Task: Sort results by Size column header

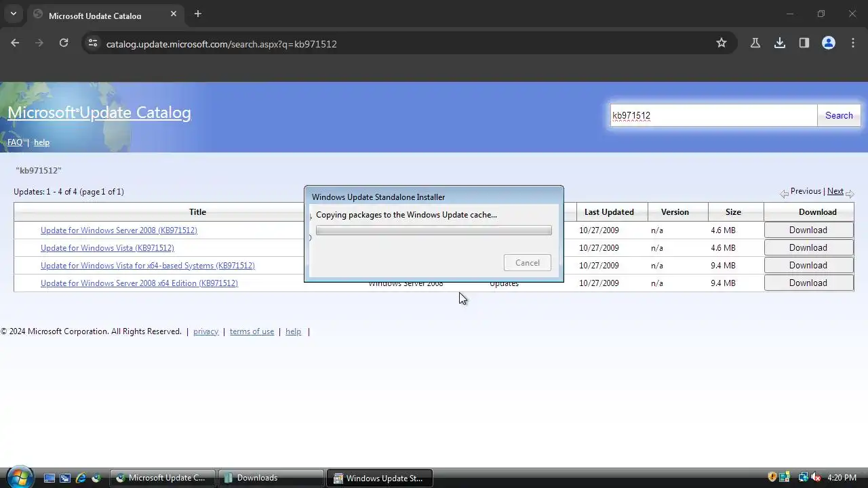Action: click(733, 212)
